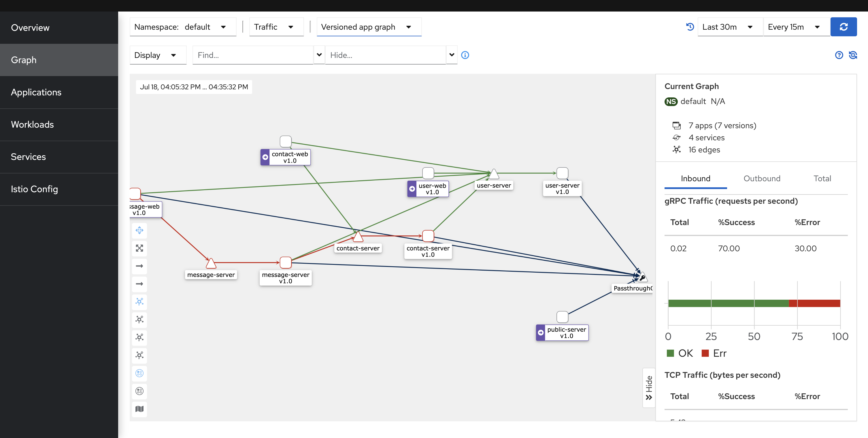Click the gRPC %Error value 30.00
The image size is (868, 438).
pyautogui.click(x=805, y=249)
